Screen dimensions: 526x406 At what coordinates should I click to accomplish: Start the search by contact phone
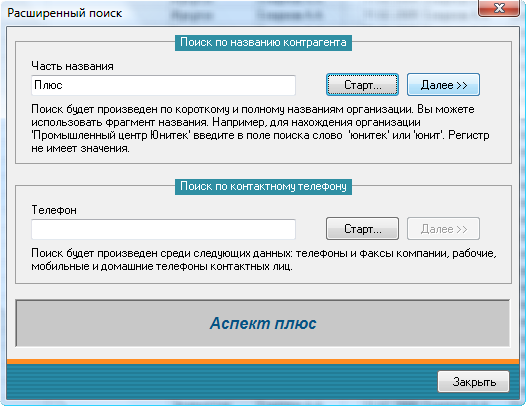(362, 229)
